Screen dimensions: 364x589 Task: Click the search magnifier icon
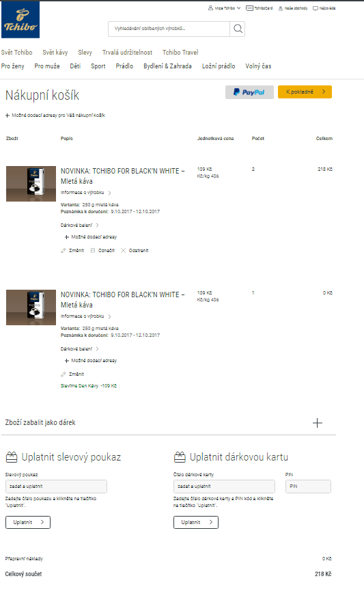(x=238, y=29)
